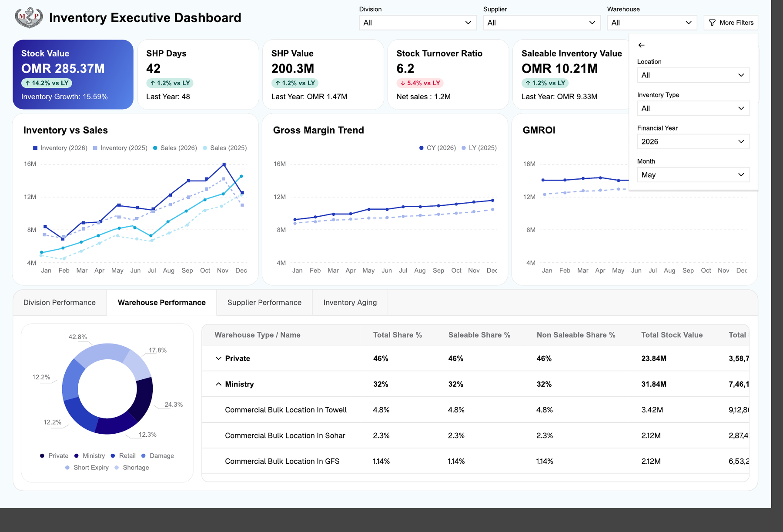The height and width of the screenshot is (532, 783).
Task: Toggle Inventory (2025) legend item
Action: [x=120, y=148]
